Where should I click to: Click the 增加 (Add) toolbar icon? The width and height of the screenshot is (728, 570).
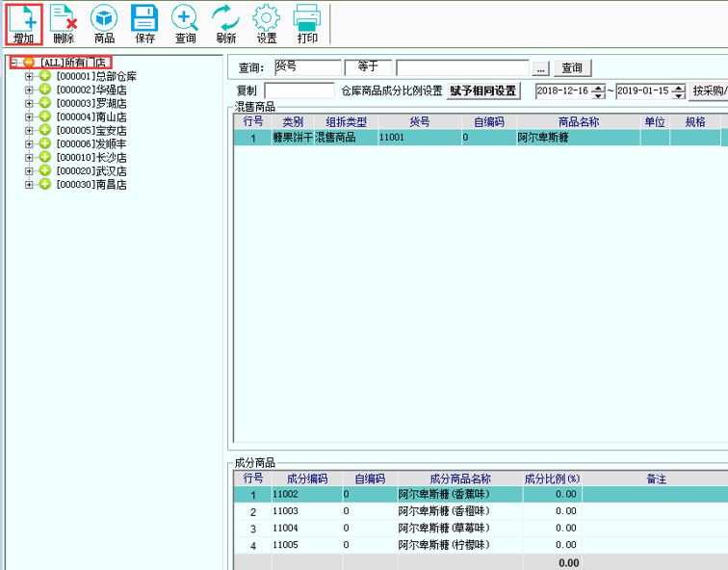(x=23, y=22)
